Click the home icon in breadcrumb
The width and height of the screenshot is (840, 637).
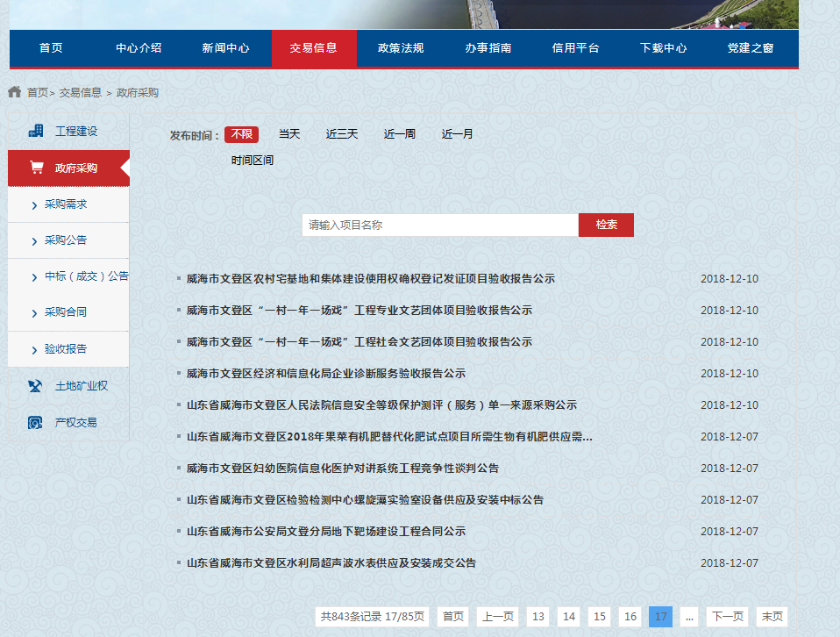pyautogui.click(x=14, y=92)
